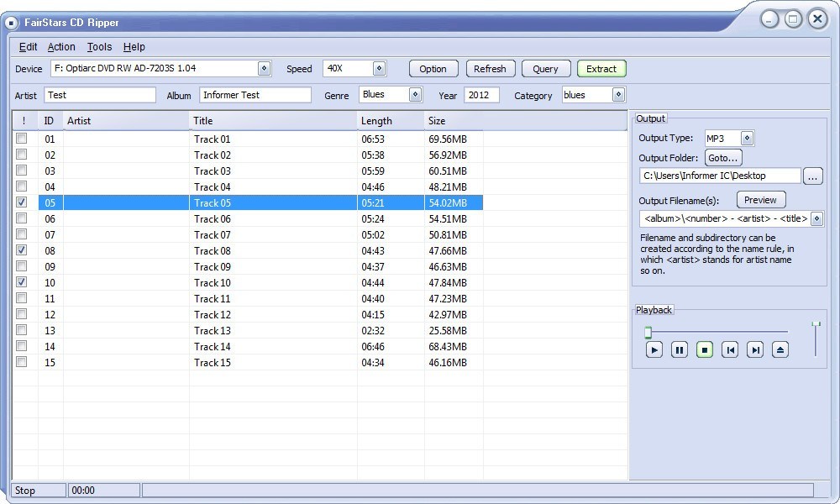Viewport: 840px width, 504px height.
Task: Select the Track 14 title cell
Action: pyautogui.click(x=213, y=347)
